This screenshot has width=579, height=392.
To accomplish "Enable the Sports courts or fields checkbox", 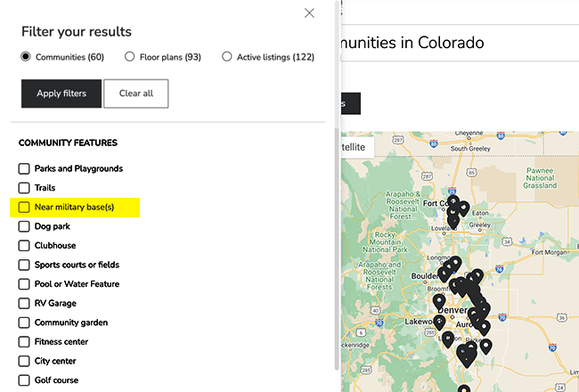I will [24, 265].
